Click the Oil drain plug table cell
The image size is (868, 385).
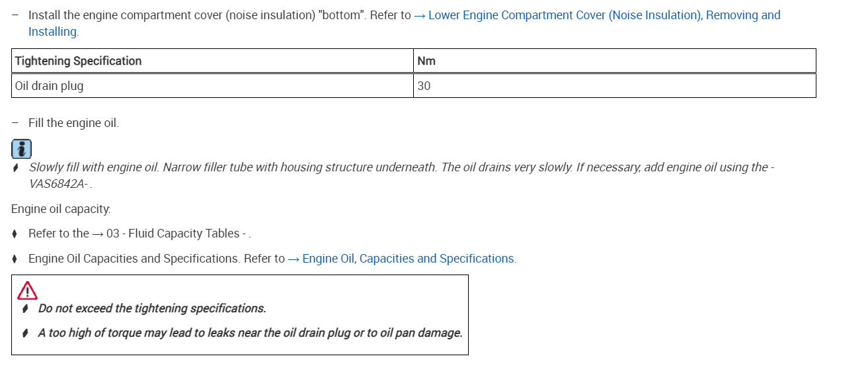click(50, 86)
